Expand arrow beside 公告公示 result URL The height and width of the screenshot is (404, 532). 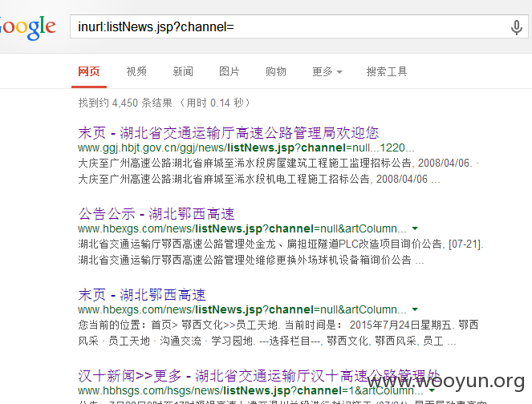click(x=415, y=228)
